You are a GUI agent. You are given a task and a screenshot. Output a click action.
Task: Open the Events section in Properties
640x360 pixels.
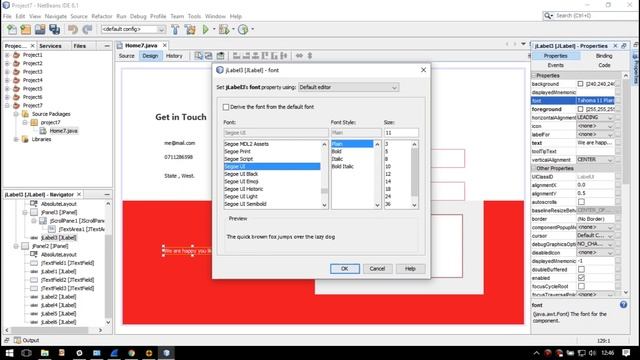click(556, 65)
